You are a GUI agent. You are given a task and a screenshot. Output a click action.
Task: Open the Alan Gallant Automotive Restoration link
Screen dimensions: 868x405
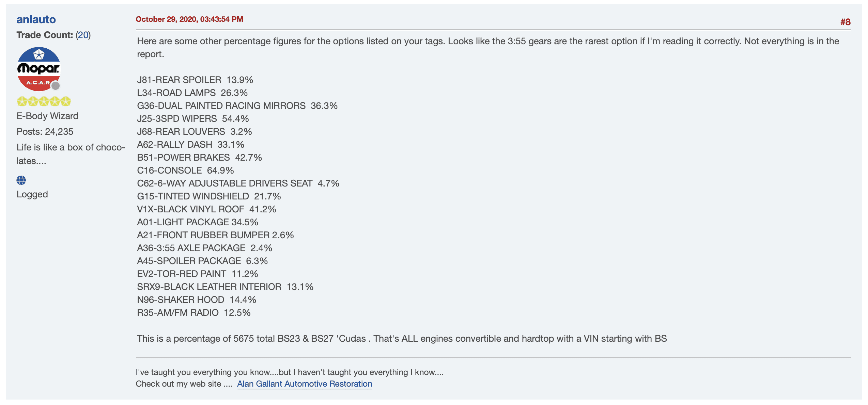[x=305, y=384]
